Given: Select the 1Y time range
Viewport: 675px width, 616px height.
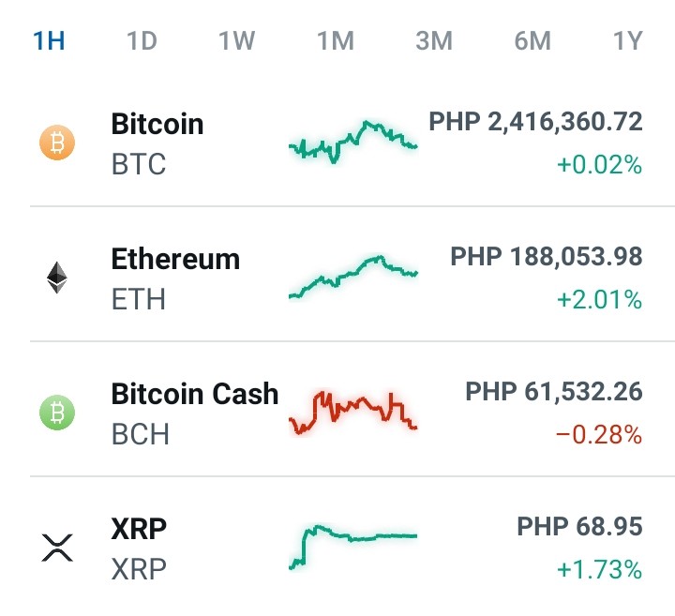Looking at the screenshot, I should click(x=627, y=41).
